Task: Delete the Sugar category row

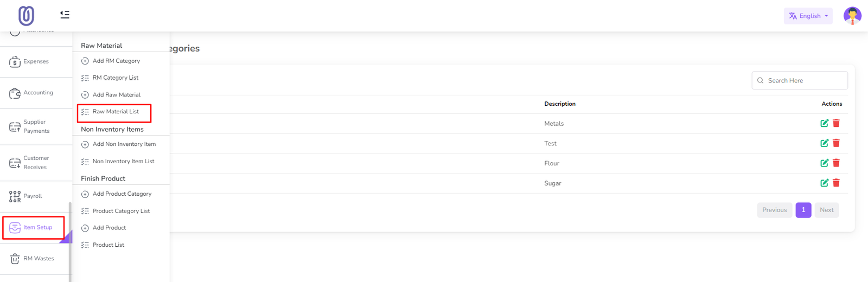Action: tap(836, 183)
